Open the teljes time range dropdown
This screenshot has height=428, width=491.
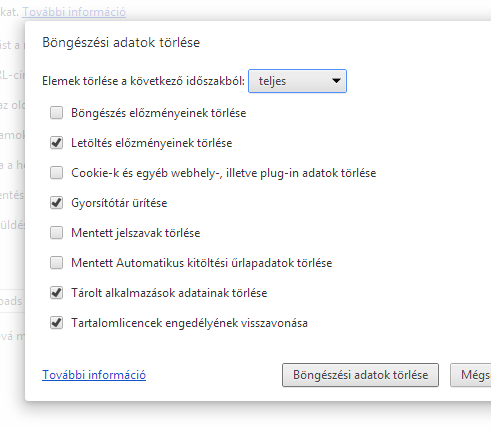tap(297, 81)
